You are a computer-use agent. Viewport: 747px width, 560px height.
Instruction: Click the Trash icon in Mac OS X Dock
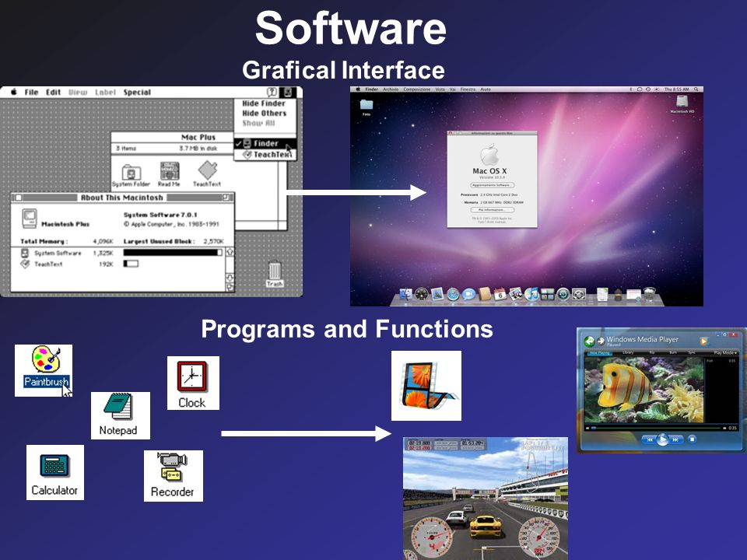click(x=650, y=293)
